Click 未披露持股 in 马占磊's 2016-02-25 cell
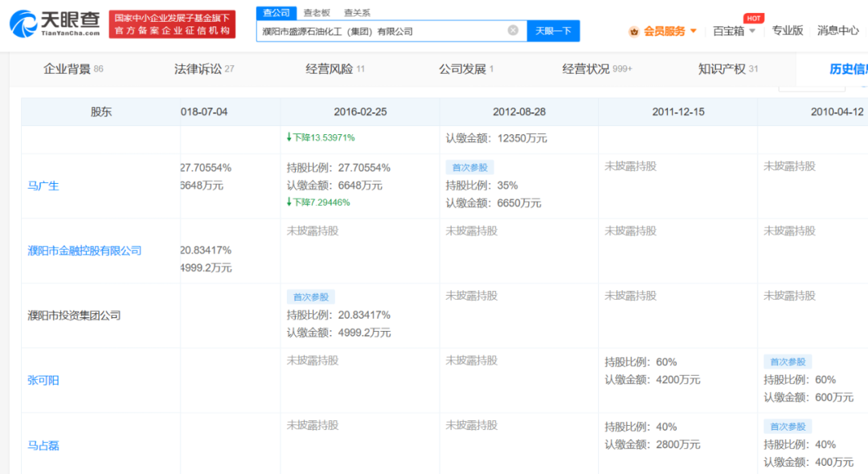868x474 pixels. click(x=313, y=425)
